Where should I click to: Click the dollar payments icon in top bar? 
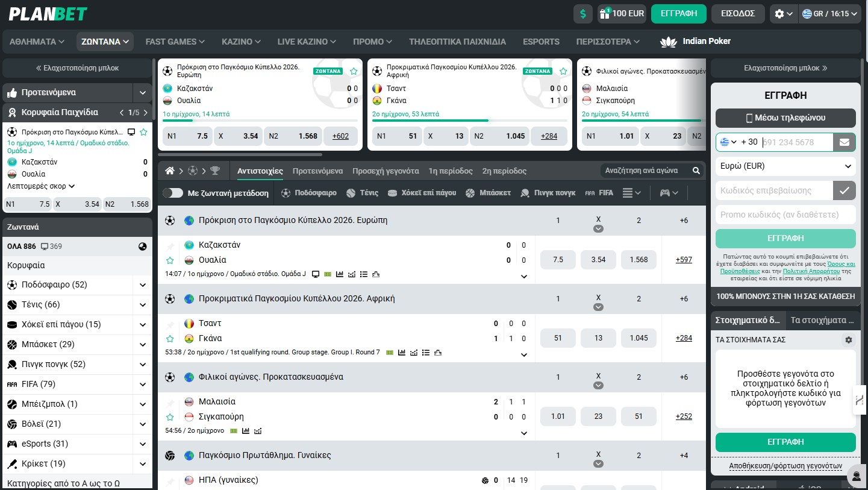click(x=582, y=13)
